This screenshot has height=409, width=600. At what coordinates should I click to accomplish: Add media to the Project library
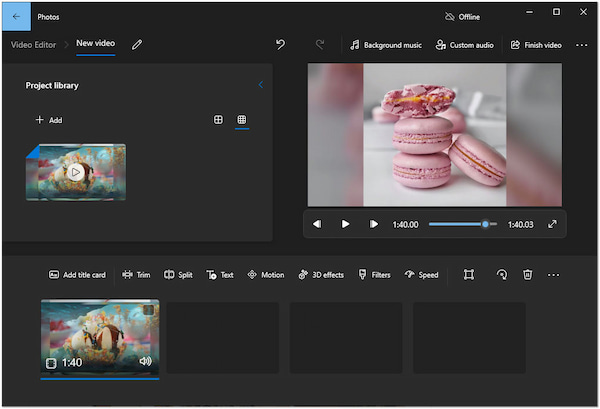[x=49, y=120]
